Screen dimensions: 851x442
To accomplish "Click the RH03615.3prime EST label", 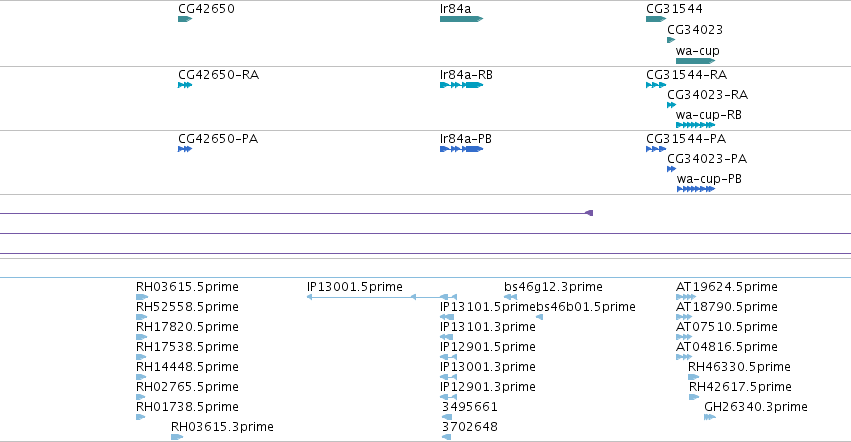I will click(222, 427).
